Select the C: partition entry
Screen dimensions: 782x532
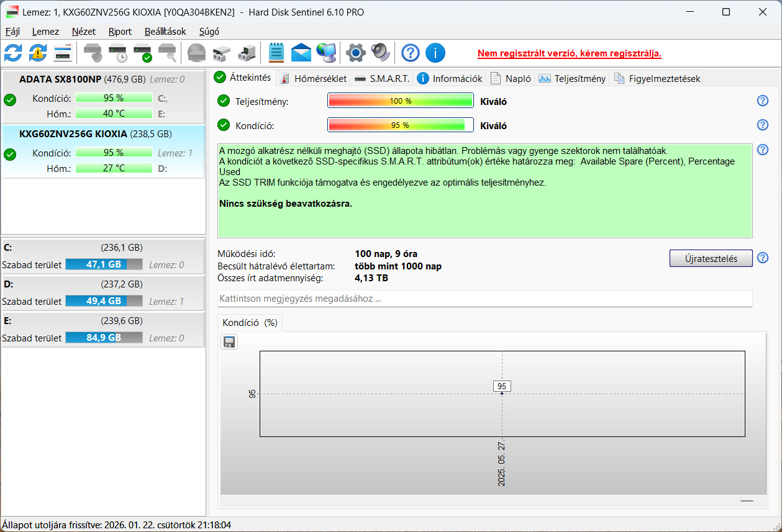pos(103,256)
